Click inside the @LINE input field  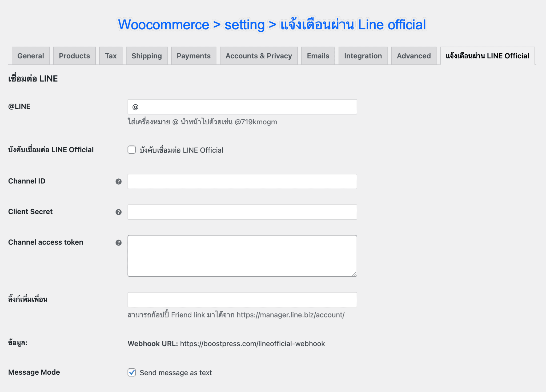click(242, 106)
